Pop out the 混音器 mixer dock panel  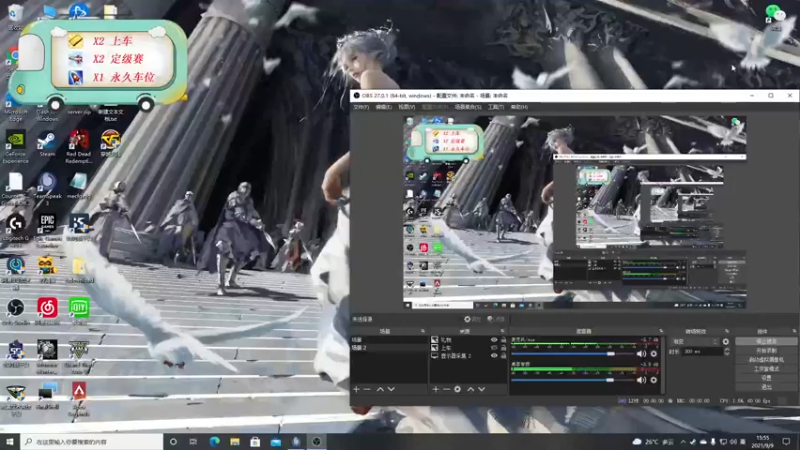tap(661, 331)
